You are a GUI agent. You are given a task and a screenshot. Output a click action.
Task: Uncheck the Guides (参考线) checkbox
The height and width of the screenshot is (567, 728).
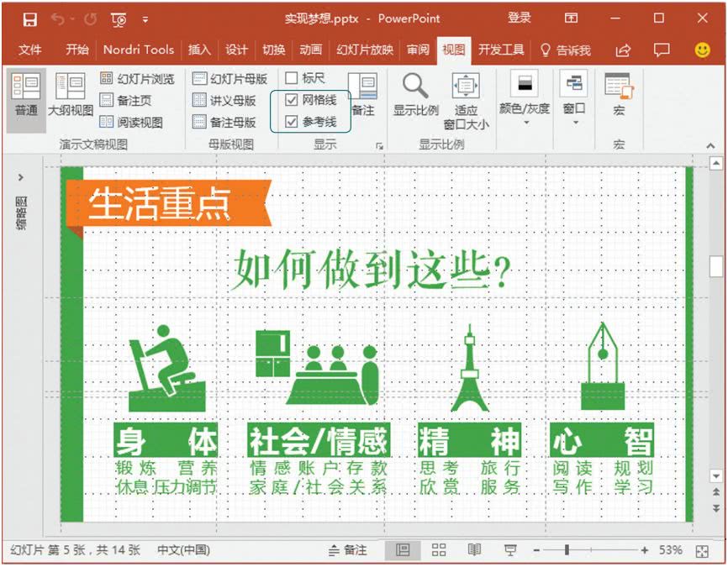pos(292,122)
